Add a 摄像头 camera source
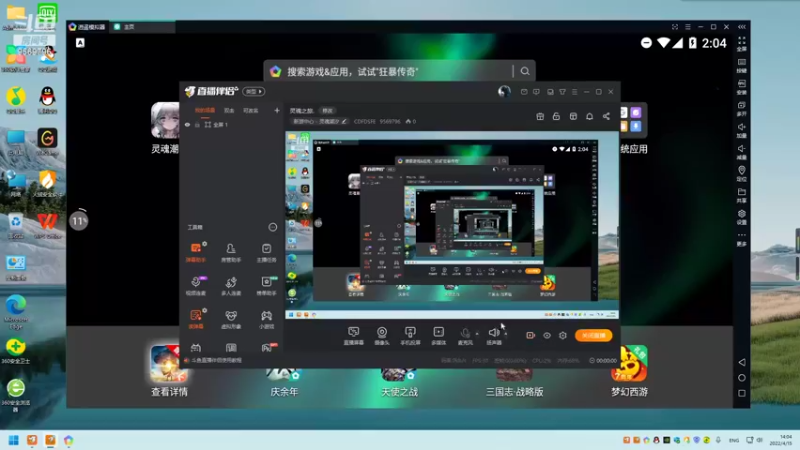 [x=382, y=336]
